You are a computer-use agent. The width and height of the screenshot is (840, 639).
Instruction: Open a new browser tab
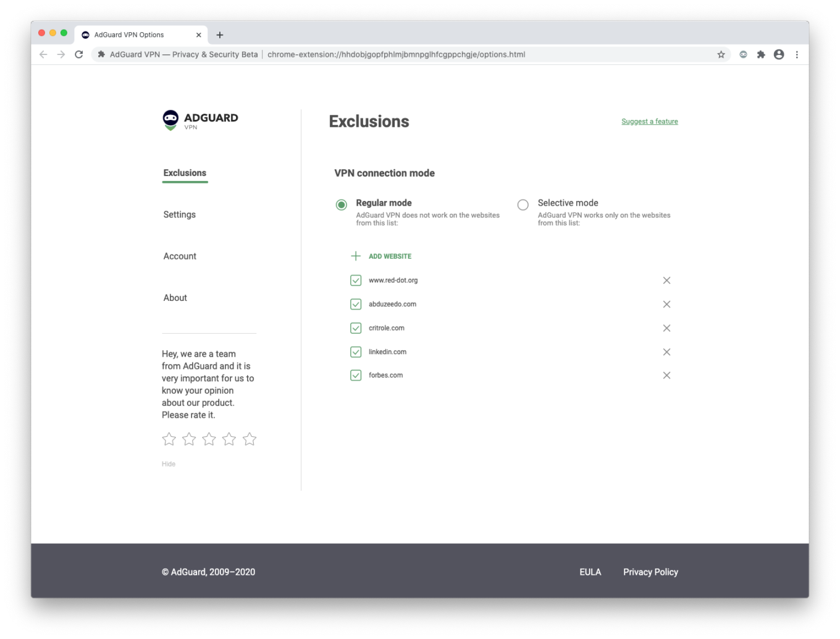click(x=220, y=35)
